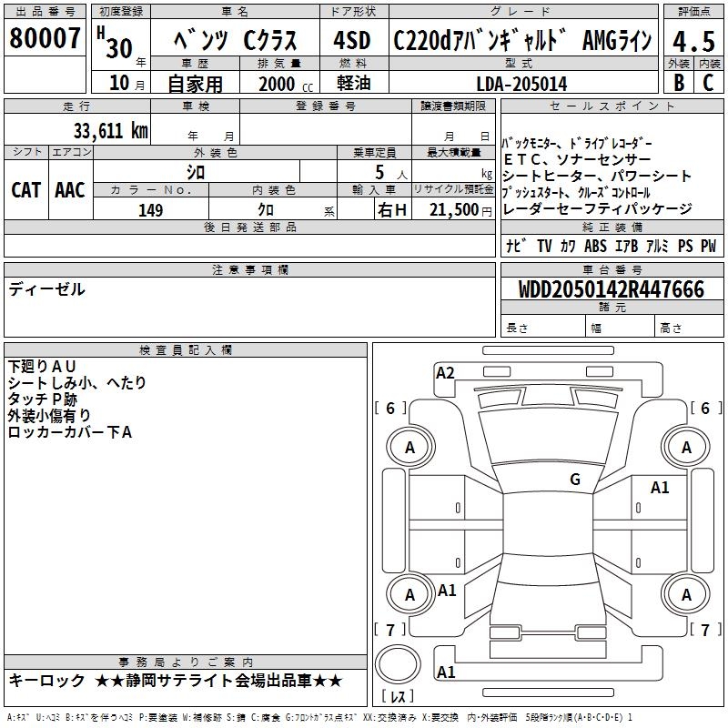Viewport: 728px width, 728px height.
Task: Select the equipment row ナビ TV カワ ABS
Action: click(x=612, y=246)
